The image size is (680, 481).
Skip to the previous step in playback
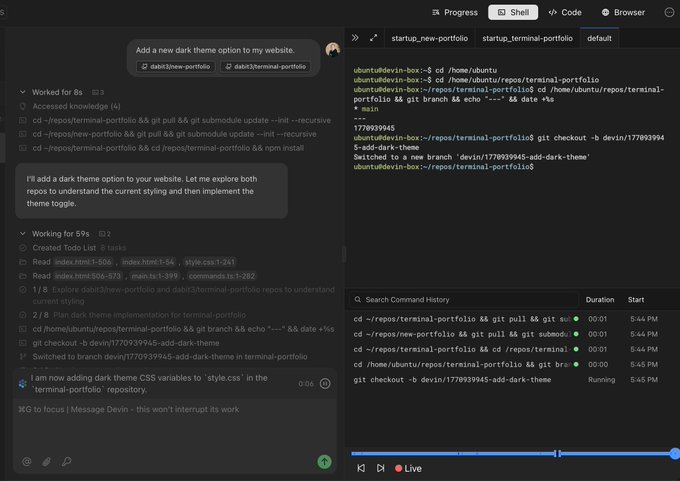click(361, 468)
